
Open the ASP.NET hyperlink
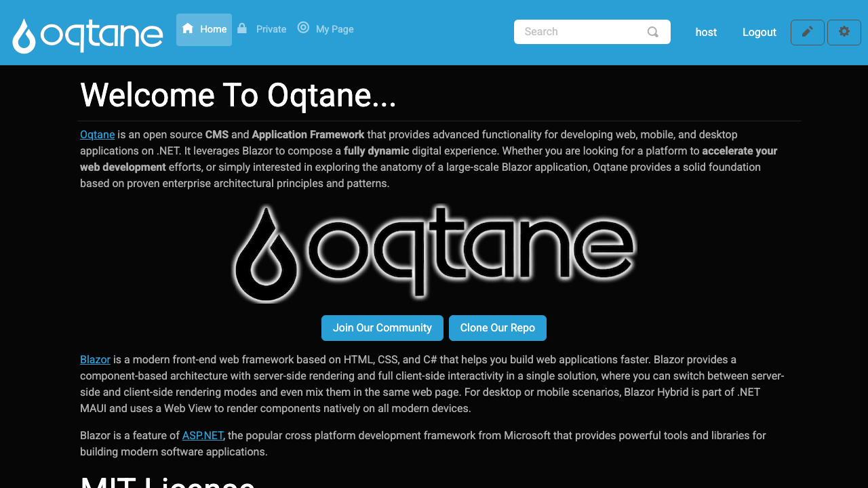pyautogui.click(x=203, y=436)
